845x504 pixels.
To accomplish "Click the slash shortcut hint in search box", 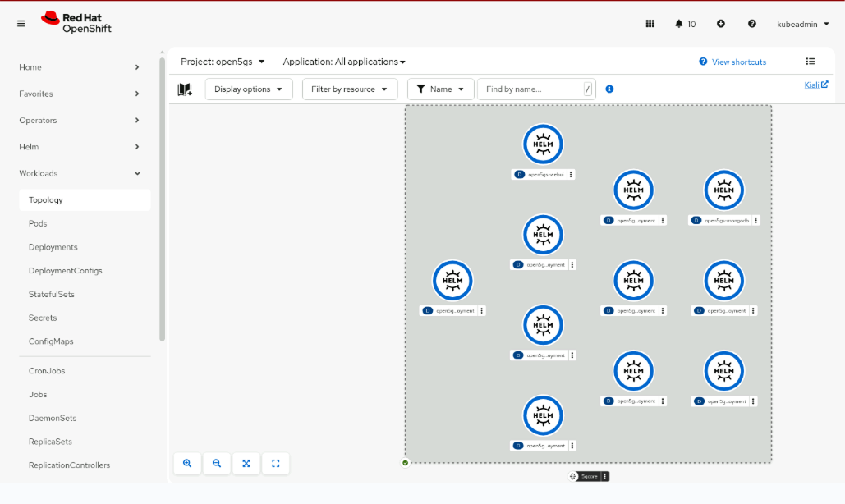I will pyautogui.click(x=588, y=89).
